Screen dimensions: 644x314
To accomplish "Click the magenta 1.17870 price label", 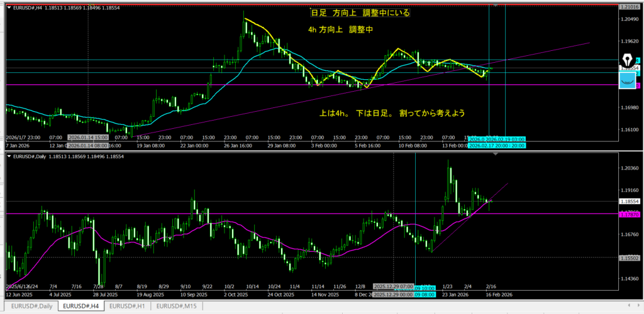I will 630,214.
